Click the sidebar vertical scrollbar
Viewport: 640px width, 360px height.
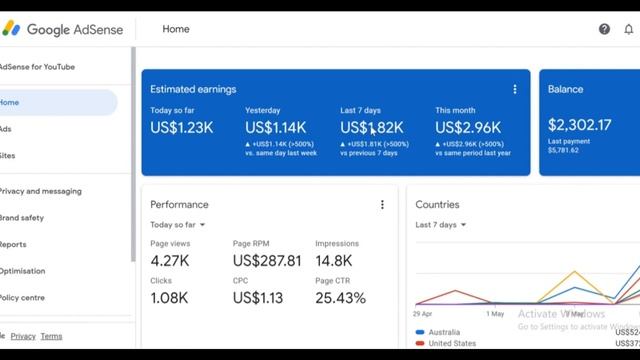(x=133, y=154)
